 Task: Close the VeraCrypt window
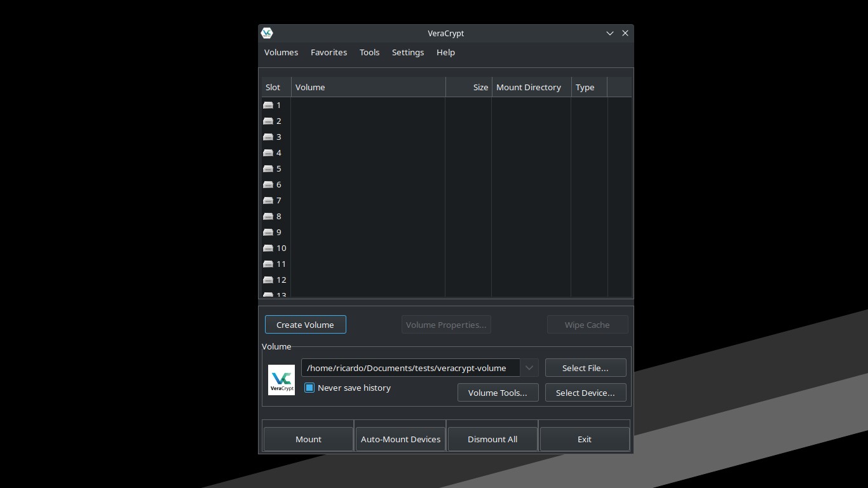[625, 33]
